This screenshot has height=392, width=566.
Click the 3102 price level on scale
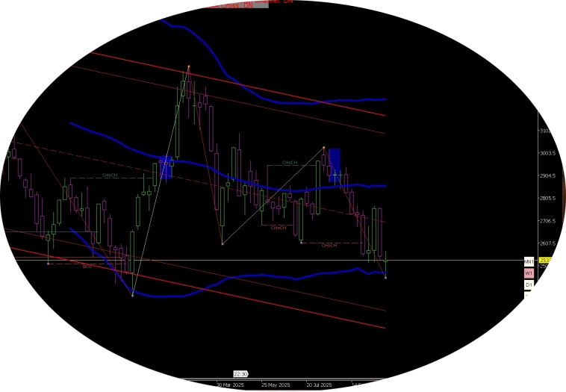(x=545, y=131)
